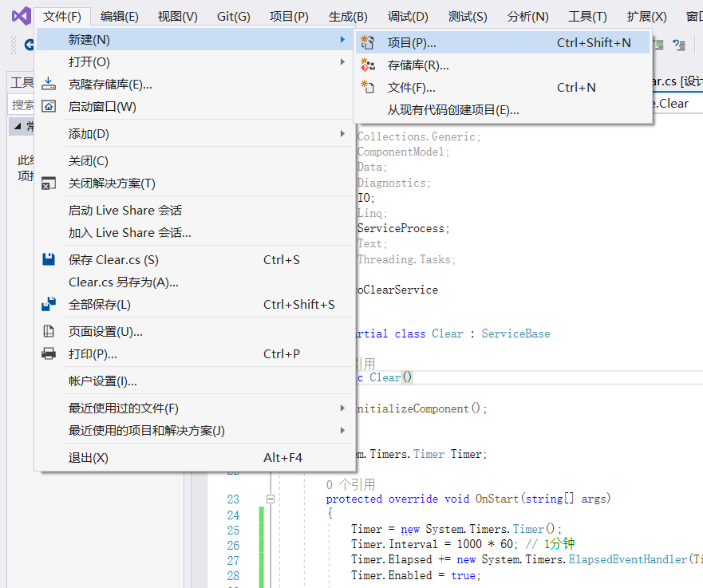Choose 文件(F)... with shortcut Ctrl+N
Viewport: 703px width, 588px height.
[503, 88]
